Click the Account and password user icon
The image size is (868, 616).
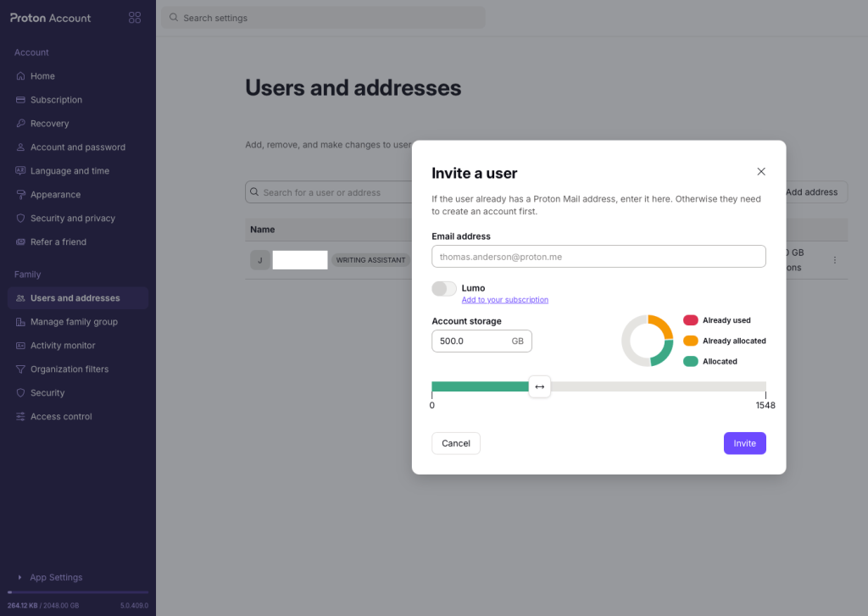20,147
